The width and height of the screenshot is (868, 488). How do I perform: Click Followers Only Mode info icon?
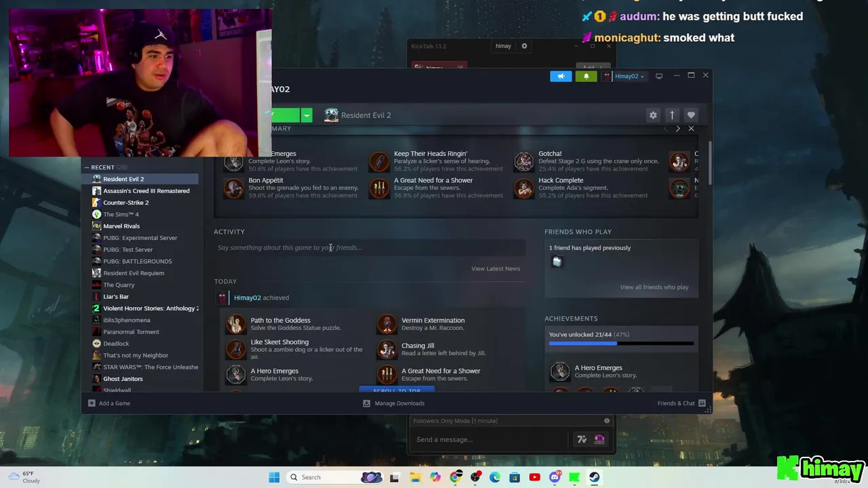607,421
